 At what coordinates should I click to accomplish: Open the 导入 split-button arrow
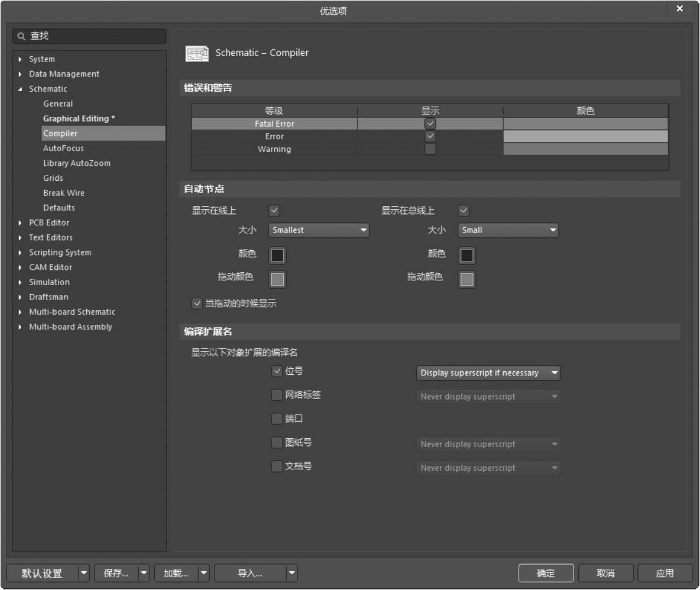click(292, 573)
